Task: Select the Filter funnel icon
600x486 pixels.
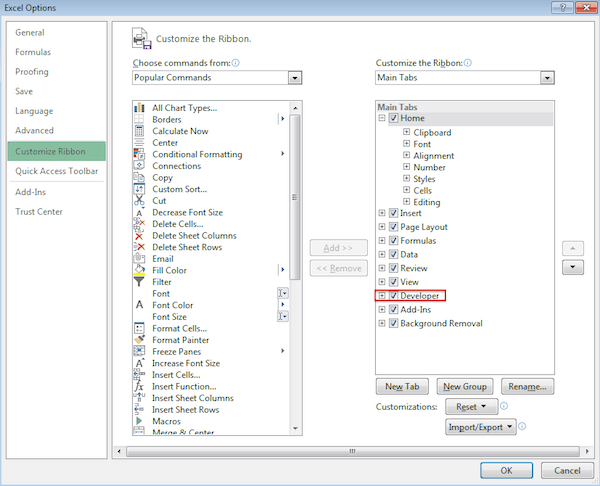Action: [140, 282]
